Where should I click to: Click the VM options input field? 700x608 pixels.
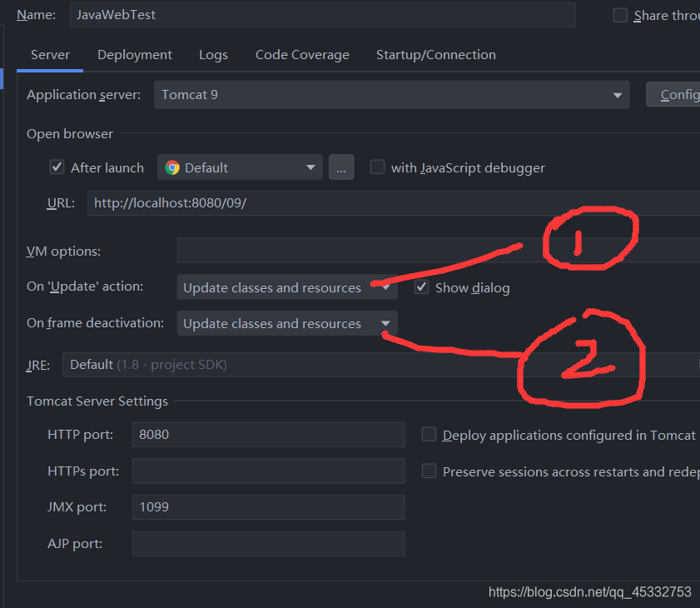439,251
